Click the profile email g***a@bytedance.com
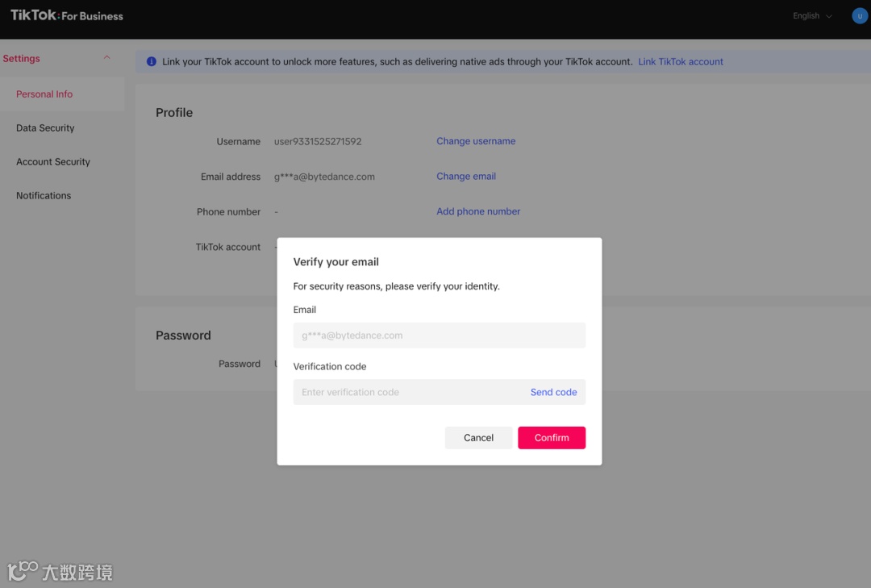This screenshot has width=871, height=588. pyautogui.click(x=324, y=177)
